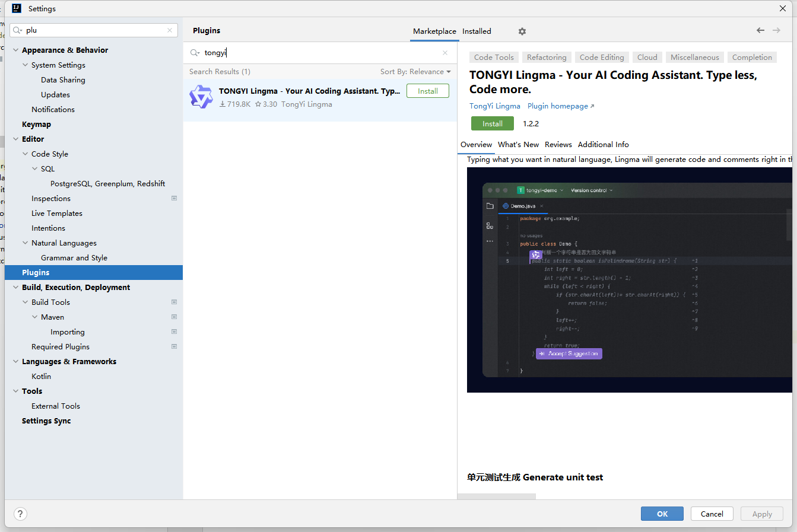Focus the plugin search field containing tongyi
Screen dimensions: 797x532
point(320,53)
